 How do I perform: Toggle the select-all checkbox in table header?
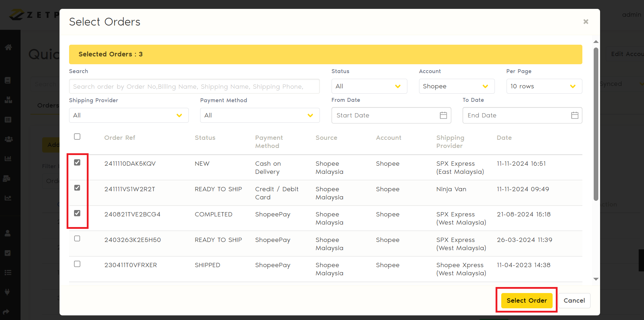pos(77,137)
